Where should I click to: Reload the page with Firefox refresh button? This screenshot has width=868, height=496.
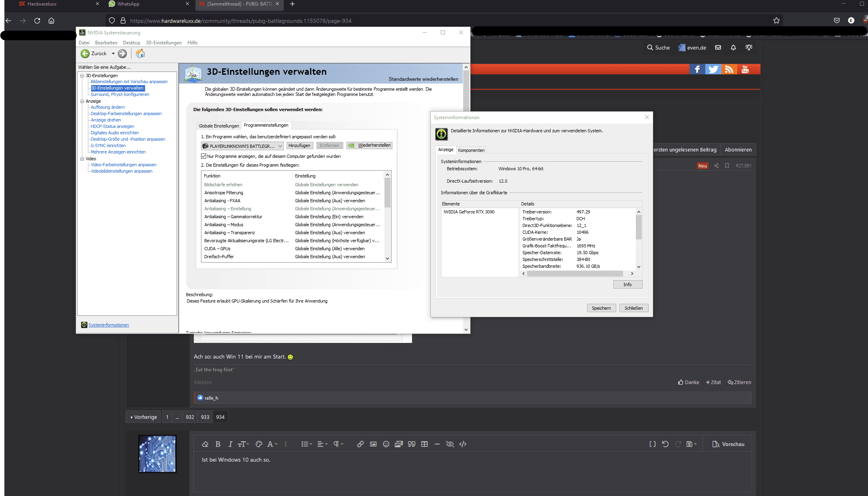tap(37, 21)
